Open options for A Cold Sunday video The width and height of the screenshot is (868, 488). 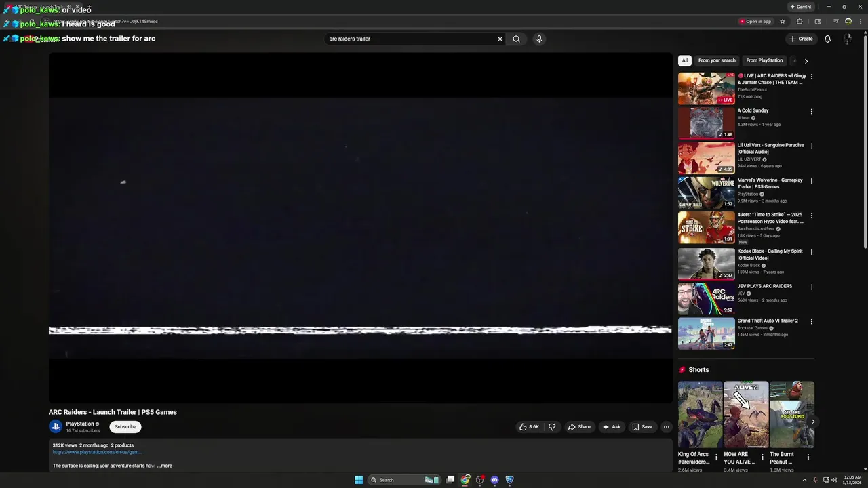pyautogui.click(x=811, y=111)
